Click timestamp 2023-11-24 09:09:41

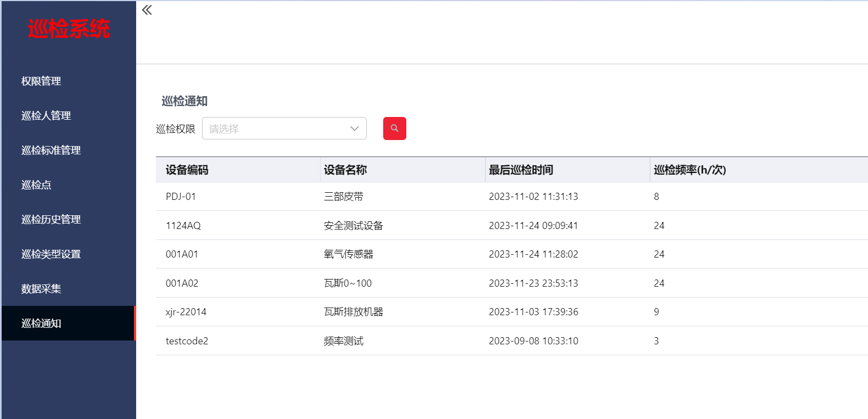(534, 226)
